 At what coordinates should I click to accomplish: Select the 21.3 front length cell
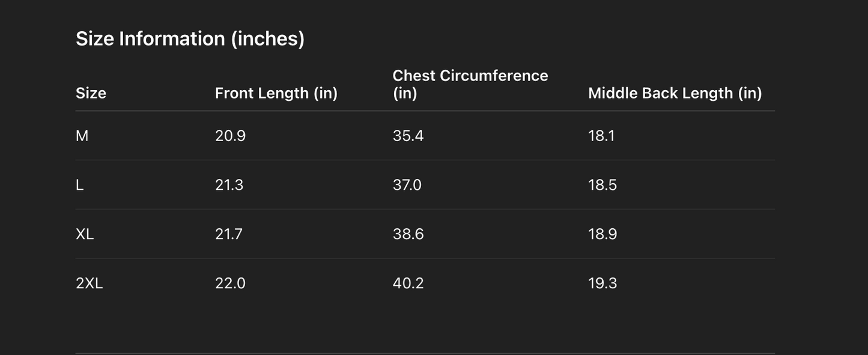229,185
